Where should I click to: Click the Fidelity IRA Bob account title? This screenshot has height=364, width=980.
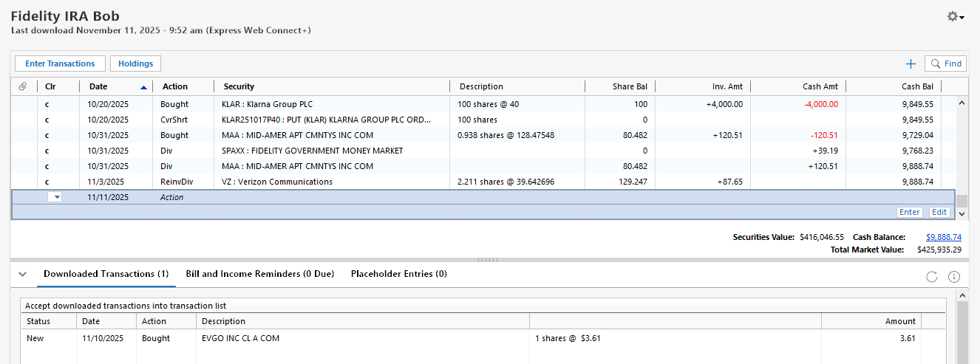65,16
